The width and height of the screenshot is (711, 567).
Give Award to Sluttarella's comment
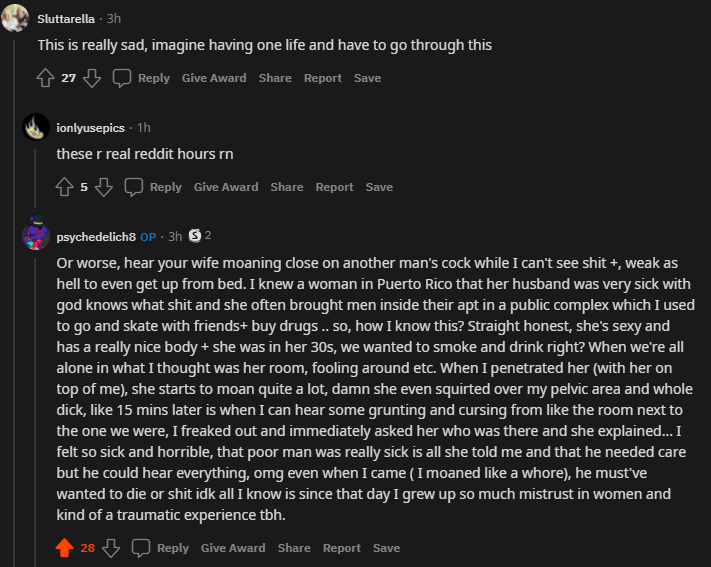pos(214,78)
